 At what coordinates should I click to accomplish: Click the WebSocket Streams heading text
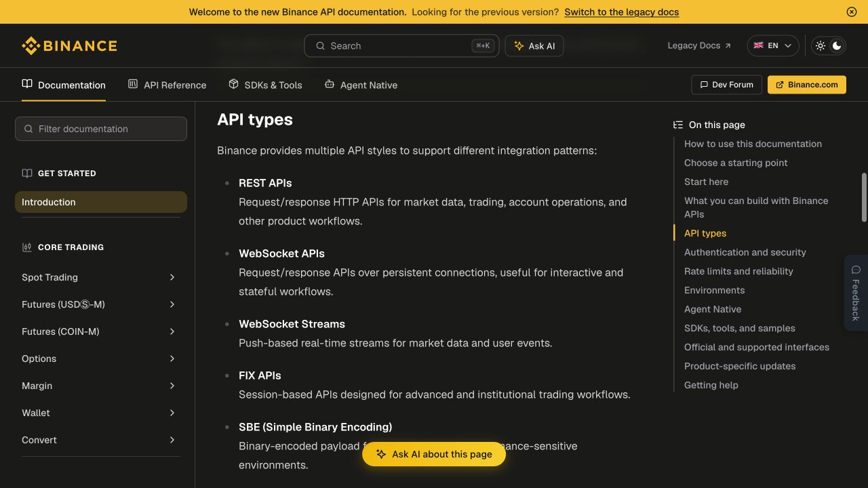click(x=292, y=324)
